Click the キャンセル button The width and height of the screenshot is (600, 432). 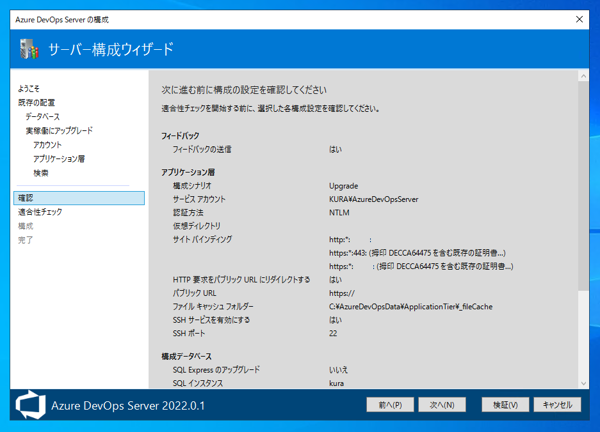point(557,405)
